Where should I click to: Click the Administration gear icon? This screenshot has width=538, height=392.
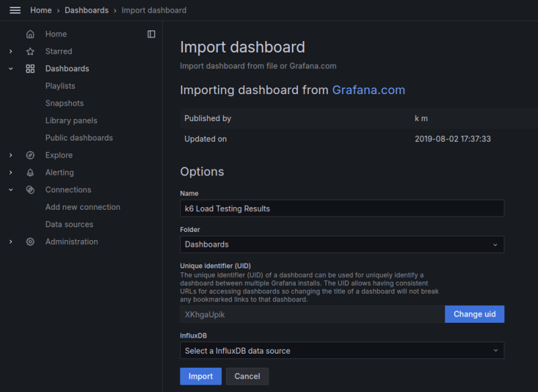tap(30, 242)
